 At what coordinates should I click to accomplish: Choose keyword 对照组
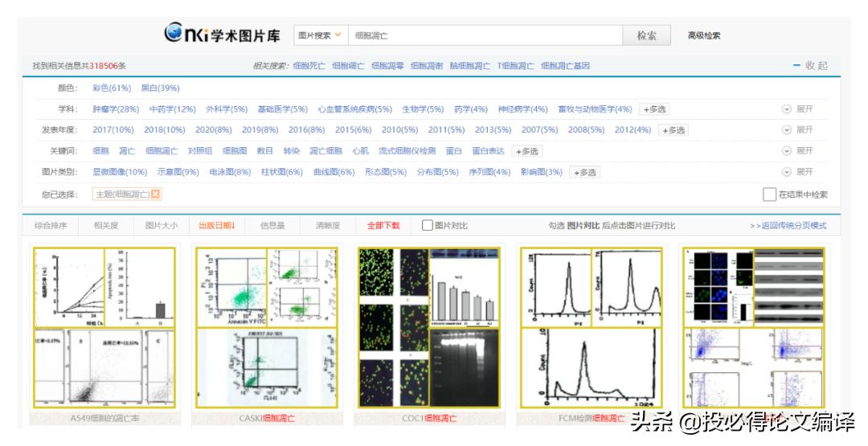point(200,151)
